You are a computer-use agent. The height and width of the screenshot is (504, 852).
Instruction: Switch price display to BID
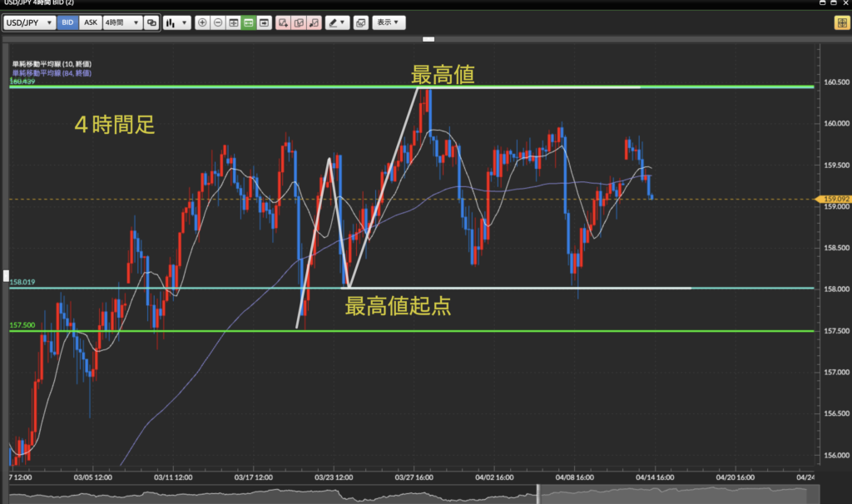[68, 23]
